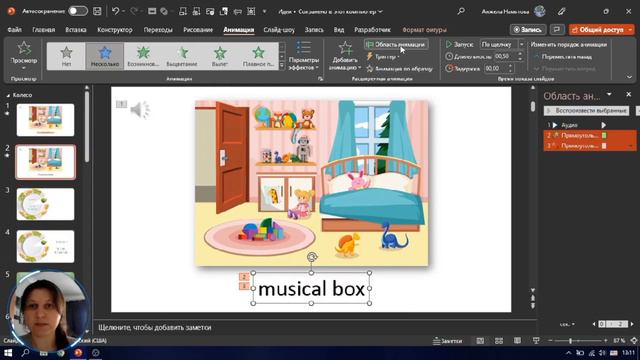Image resolution: width=640 pixels, height=360 pixels.
Task: Click the Задержка delay field
Action: 495,69
